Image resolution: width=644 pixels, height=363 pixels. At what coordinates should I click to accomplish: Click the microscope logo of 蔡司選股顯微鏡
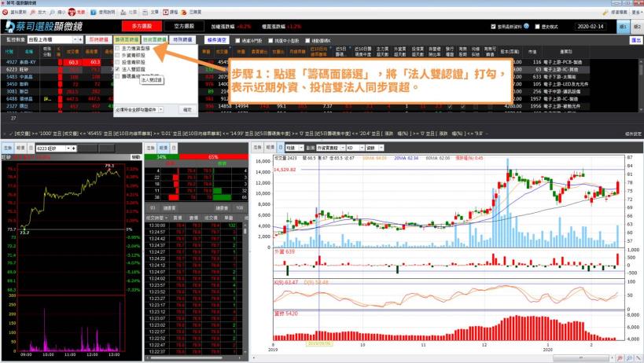point(9,26)
